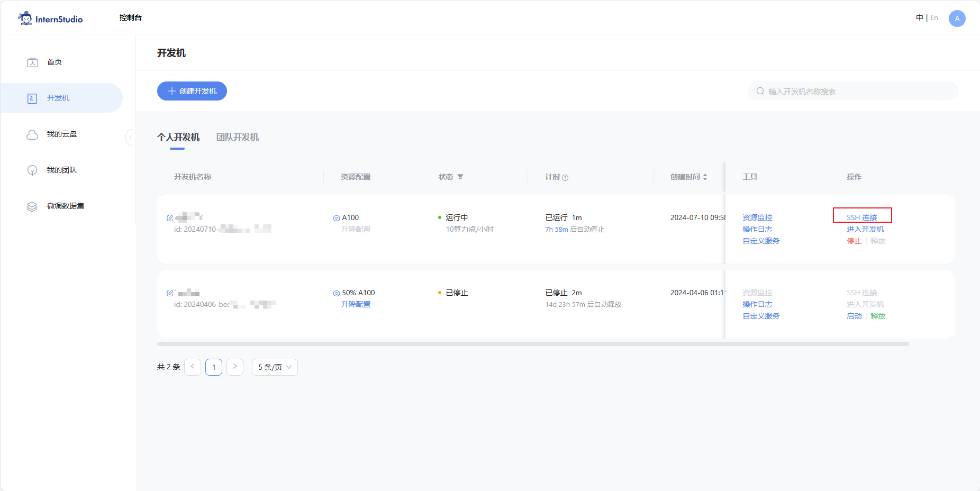
Task: Switch to the 团队开发机 tab
Action: (237, 138)
